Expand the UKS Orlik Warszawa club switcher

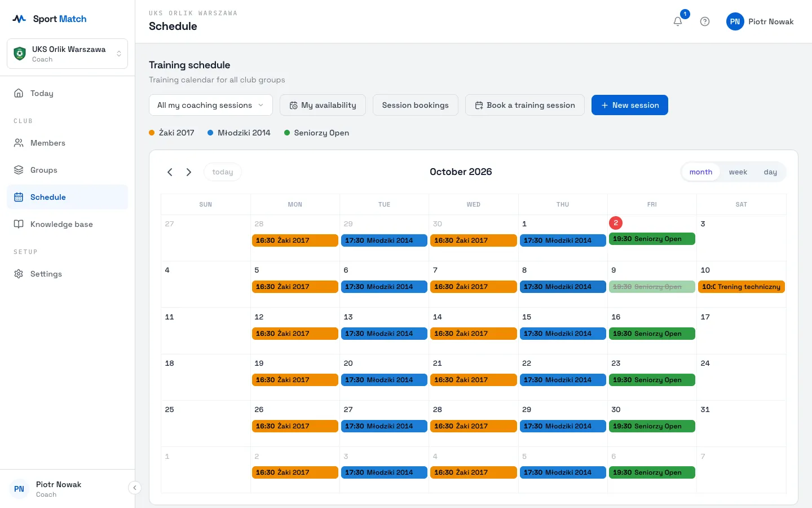click(x=68, y=54)
